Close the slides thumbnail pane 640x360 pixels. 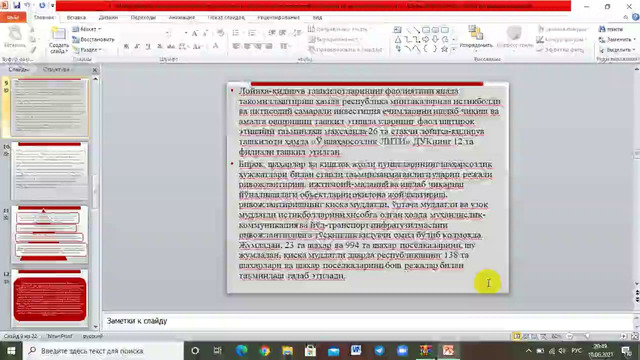pyautogui.click(x=95, y=70)
